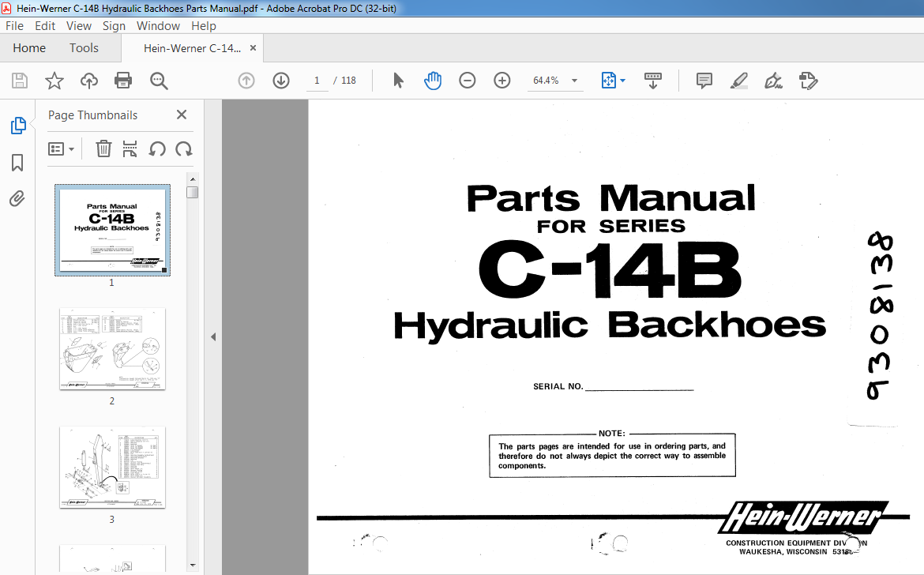Screen dimensions: 924x575
Task: Activate the hand pan tool
Action: point(433,81)
